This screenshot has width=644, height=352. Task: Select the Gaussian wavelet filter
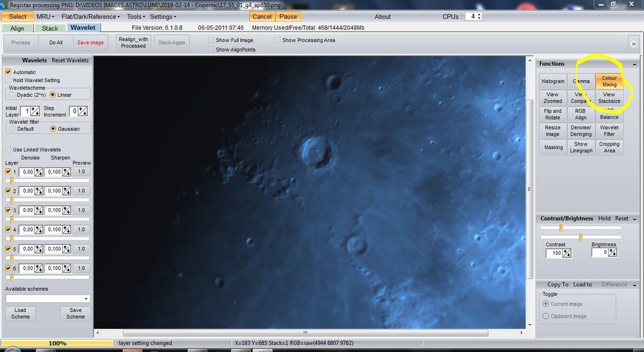point(53,129)
